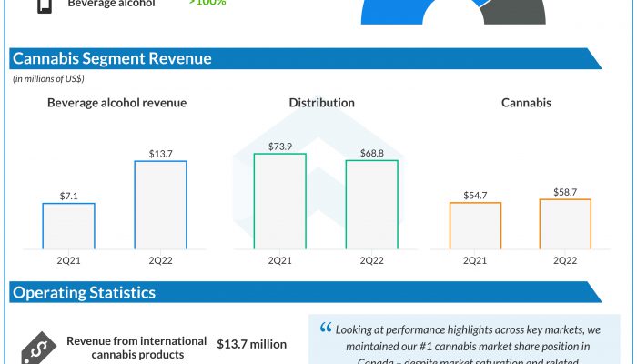Click the $68.8 green Distribution bar

point(371,205)
